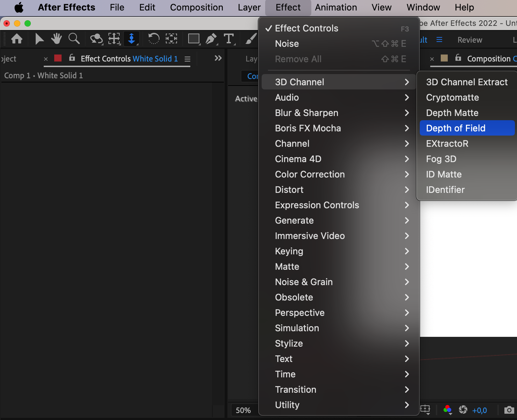Select the Pen tool
The width and height of the screenshot is (517, 420).
pyautogui.click(x=211, y=39)
